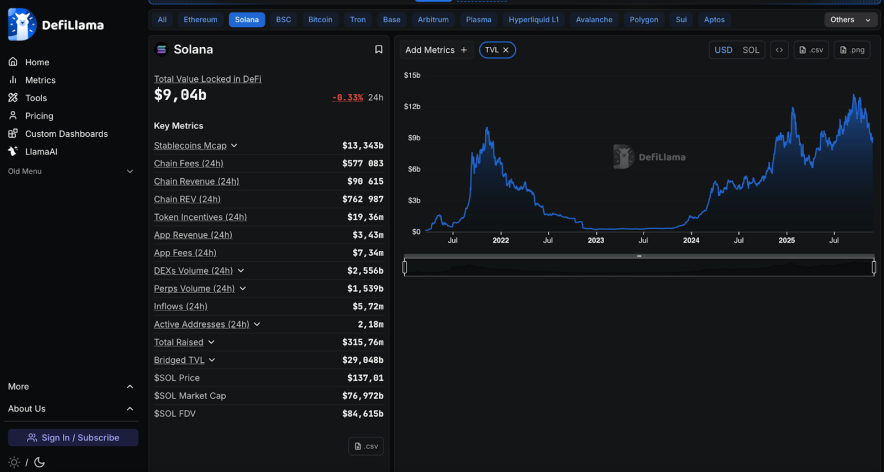
Task: Expand Stablecoins Mcap details
Action: point(234,146)
